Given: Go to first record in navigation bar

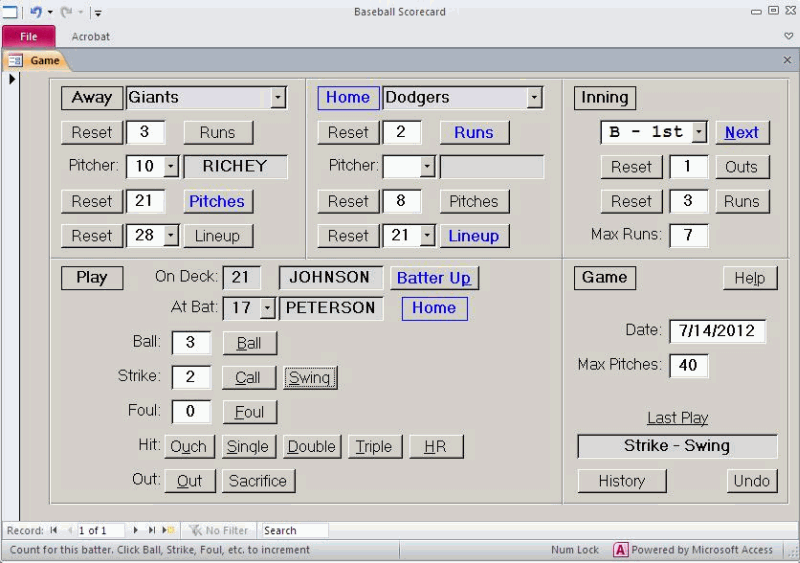Looking at the screenshot, I should pos(54,530).
